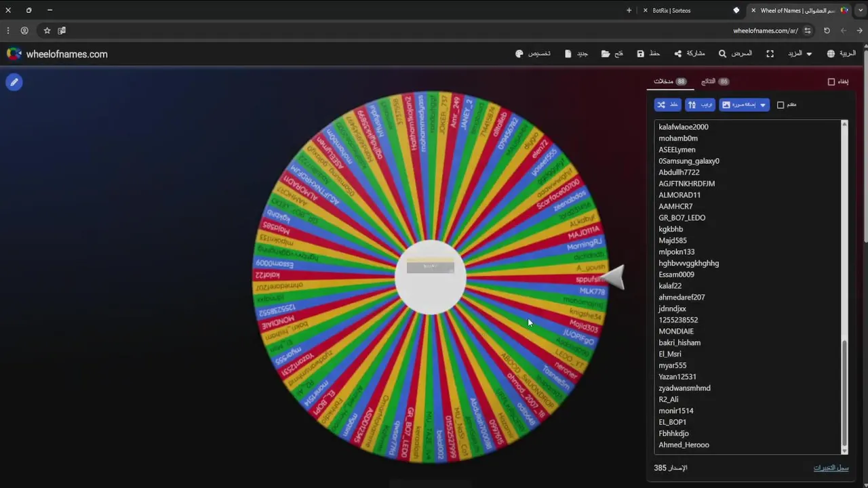Create a new wheel with the page icon
The width and height of the screenshot is (868, 488).
pos(576,54)
